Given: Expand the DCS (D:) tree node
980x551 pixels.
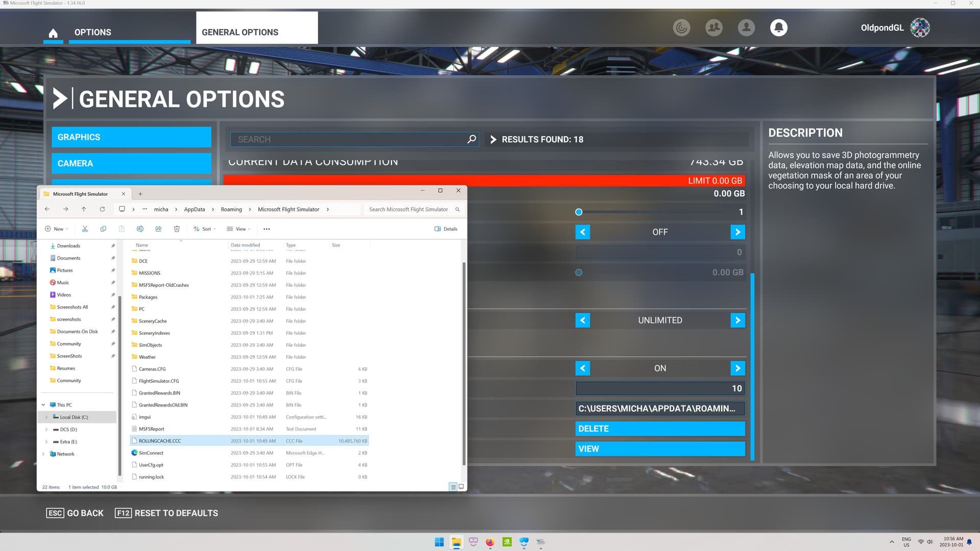Looking at the screenshot, I should [46, 430].
